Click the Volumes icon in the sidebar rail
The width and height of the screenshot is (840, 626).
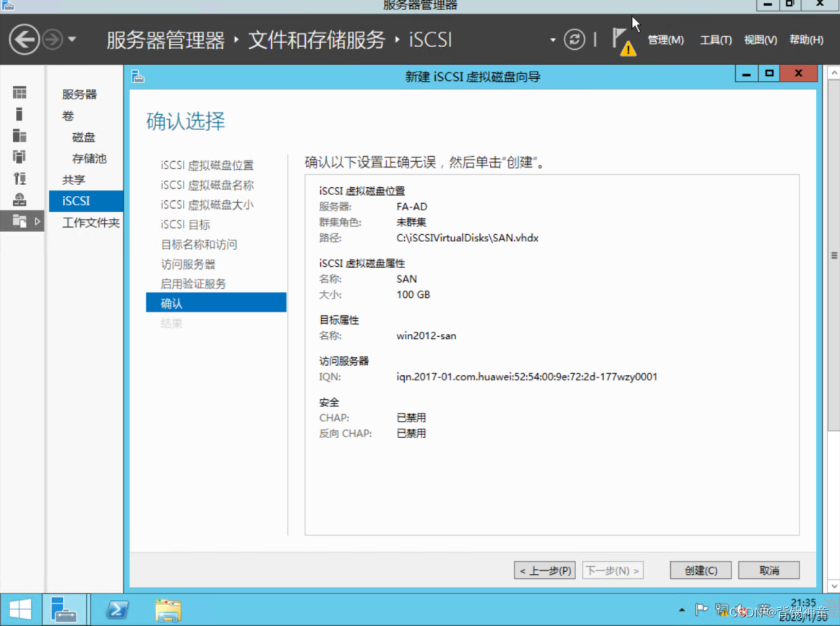pos(19,113)
